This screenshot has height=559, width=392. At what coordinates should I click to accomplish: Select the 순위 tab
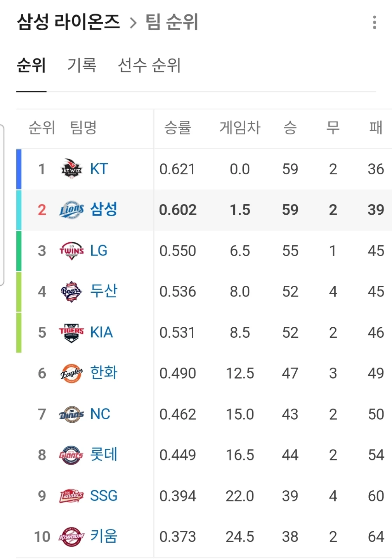31,65
